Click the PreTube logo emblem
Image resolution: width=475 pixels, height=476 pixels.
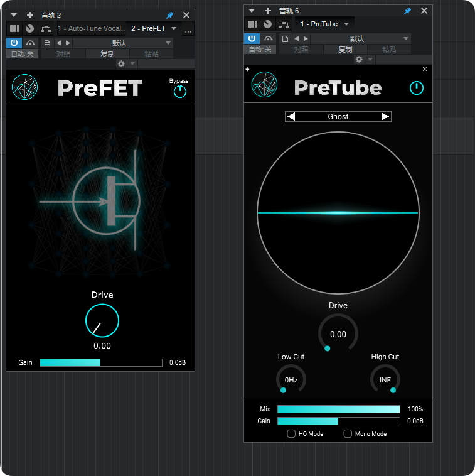[x=265, y=84]
